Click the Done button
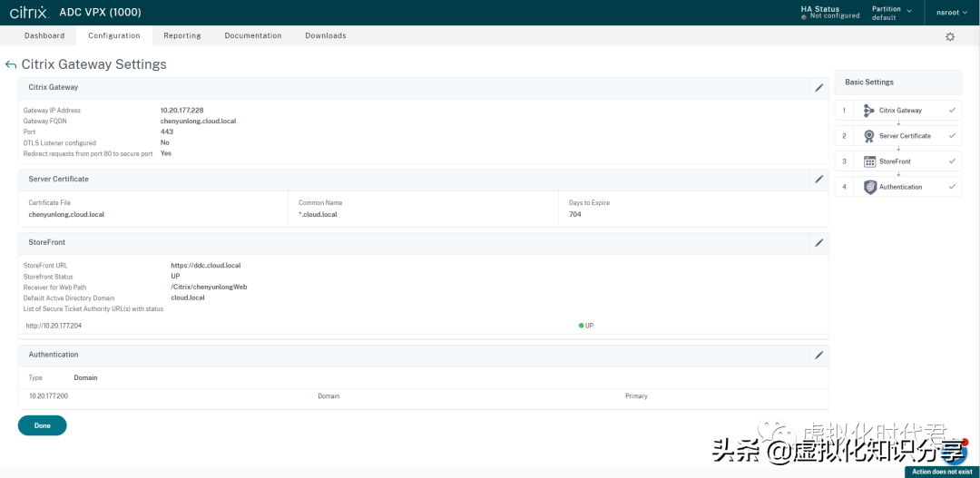This screenshot has height=478, width=980. tap(43, 425)
